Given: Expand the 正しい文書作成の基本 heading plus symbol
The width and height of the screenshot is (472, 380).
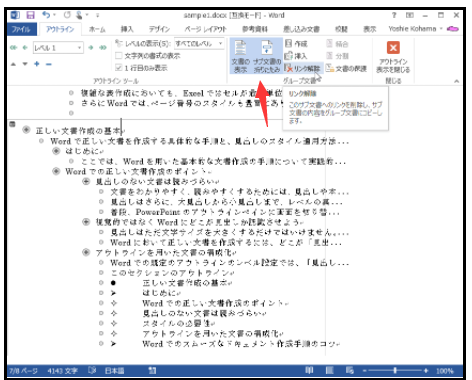Looking at the screenshot, I should coord(26,130).
